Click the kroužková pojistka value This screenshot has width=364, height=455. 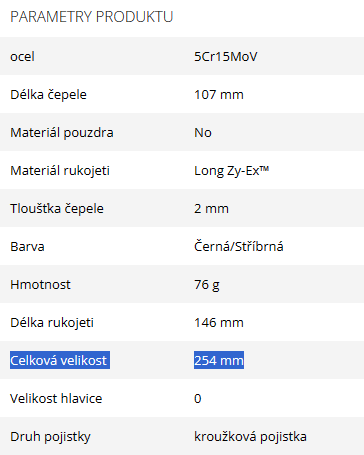250,437
